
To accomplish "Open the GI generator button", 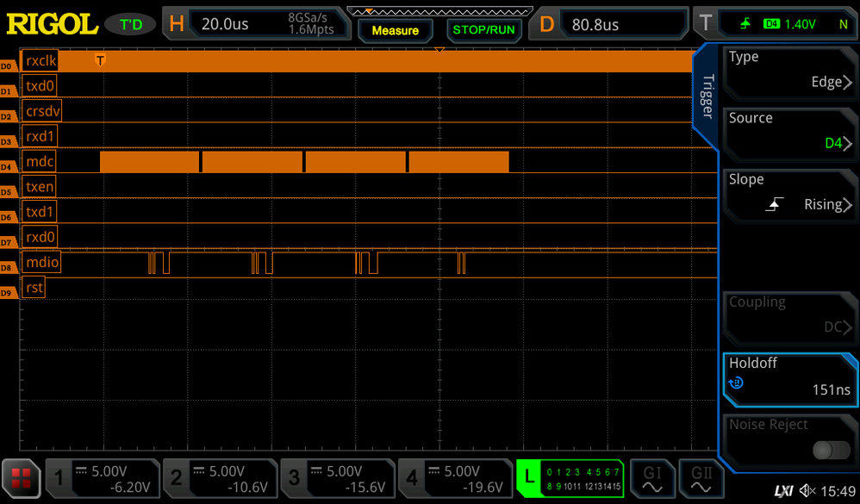I will tap(652, 478).
